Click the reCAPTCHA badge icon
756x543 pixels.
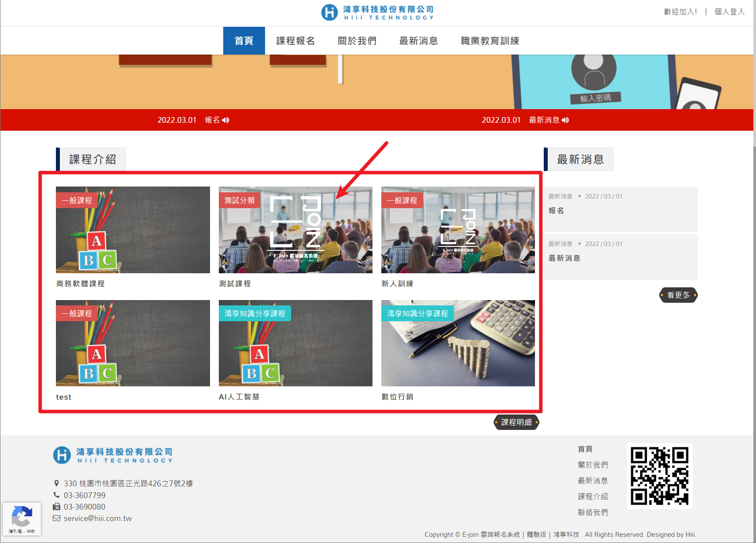(x=22, y=516)
